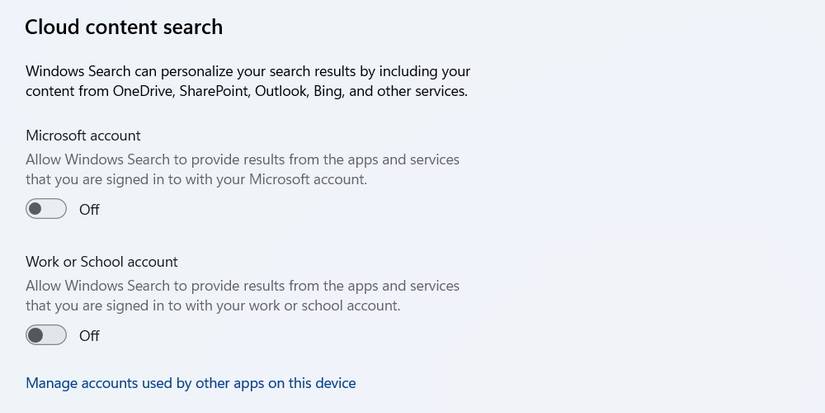Open Manage accounts used by other apps link
The image size is (825, 413).
tap(190, 383)
